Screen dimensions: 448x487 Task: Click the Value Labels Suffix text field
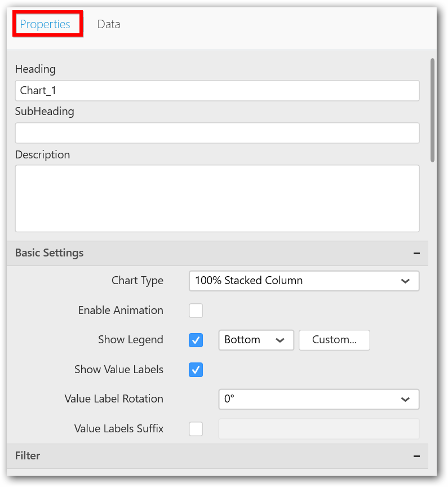pos(318,429)
